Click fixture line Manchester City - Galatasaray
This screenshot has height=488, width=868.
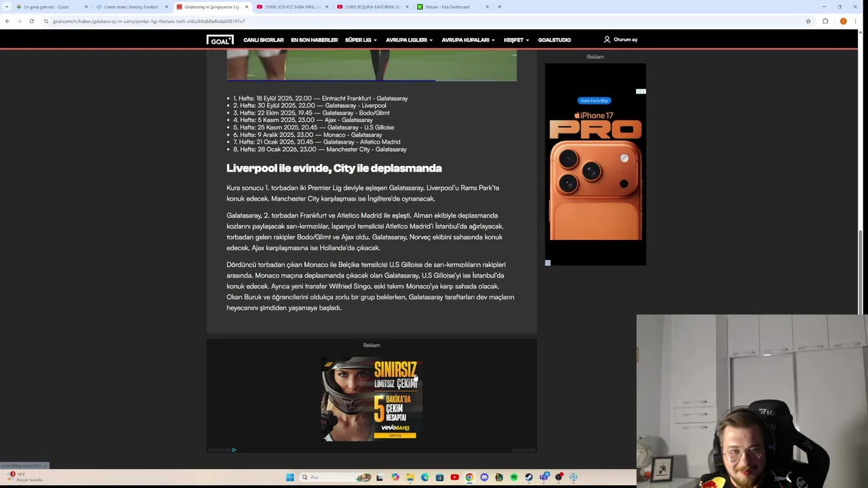(319, 149)
